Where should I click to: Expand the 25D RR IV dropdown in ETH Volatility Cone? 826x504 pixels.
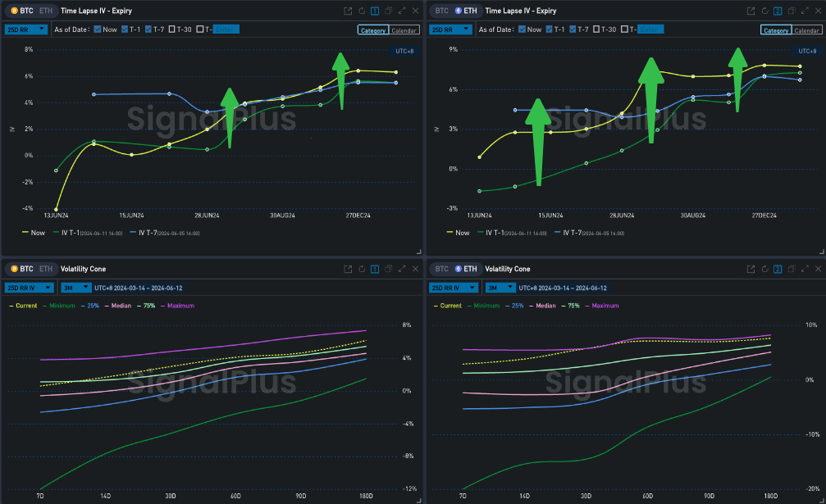coord(454,288)
